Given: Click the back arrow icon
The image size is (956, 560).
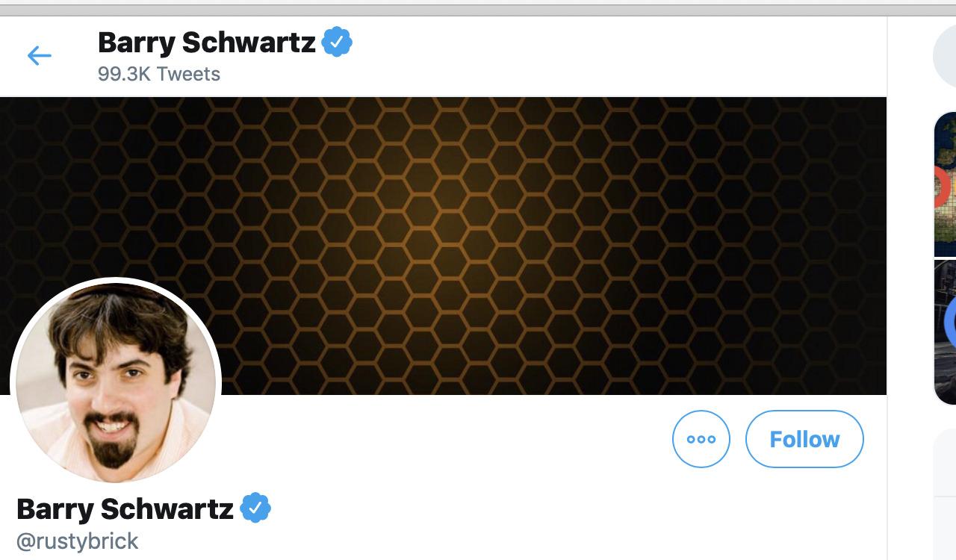Looking at the screenshot, I should tap(39, 55).
